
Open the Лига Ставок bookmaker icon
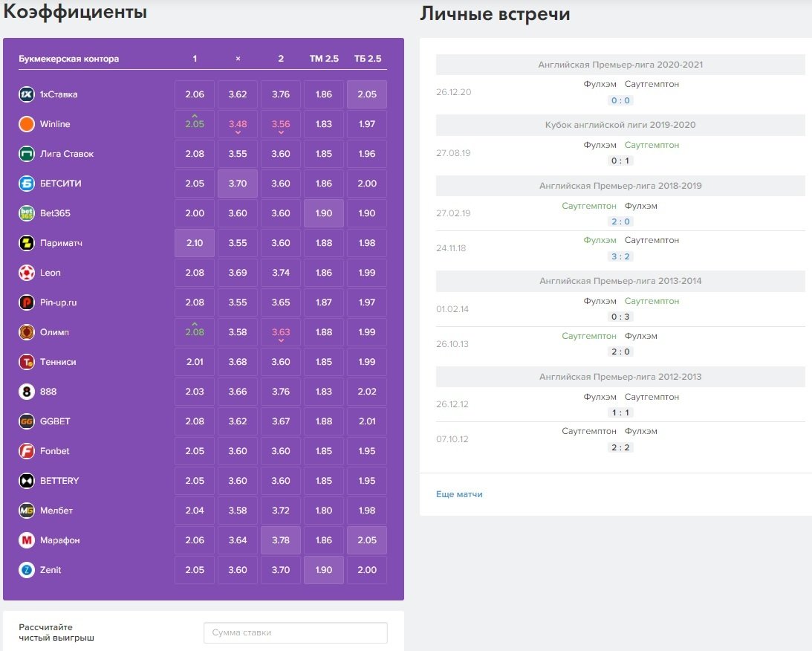27,154
